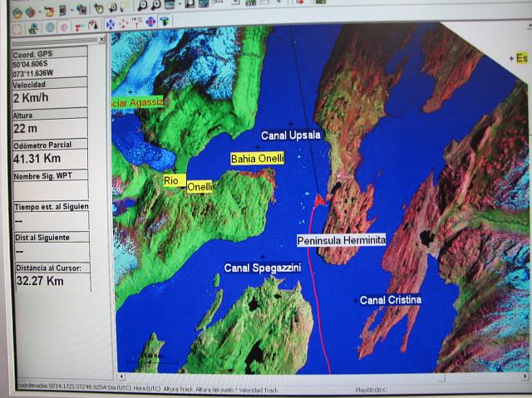
Task: Click the zoom out magnifier icon
Action: pyautogui.click(x=142, y=6)
